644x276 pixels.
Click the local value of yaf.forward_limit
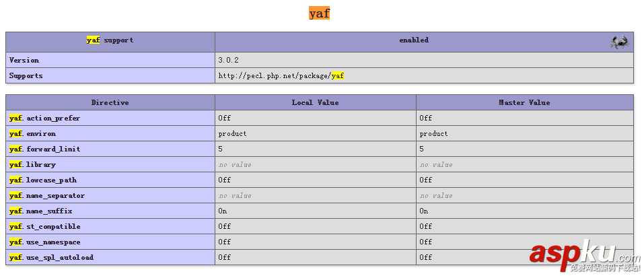tap(221, 149)
